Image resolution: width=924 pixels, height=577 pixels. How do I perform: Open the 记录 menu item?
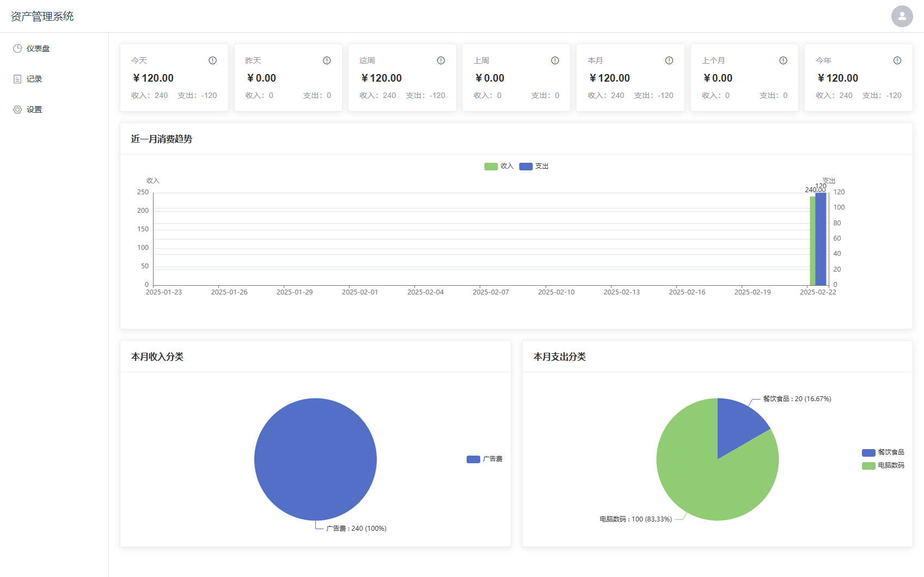(x=54, y=79)
